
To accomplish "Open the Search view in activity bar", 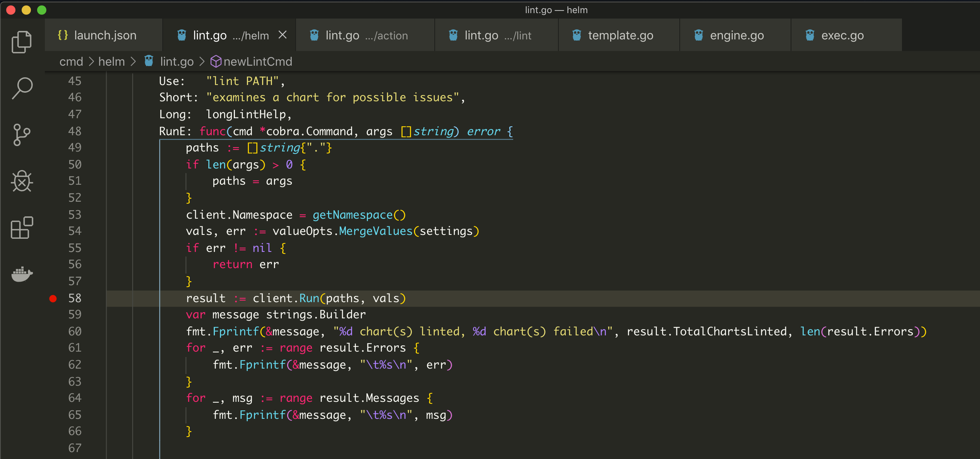I will pos(22,88).
